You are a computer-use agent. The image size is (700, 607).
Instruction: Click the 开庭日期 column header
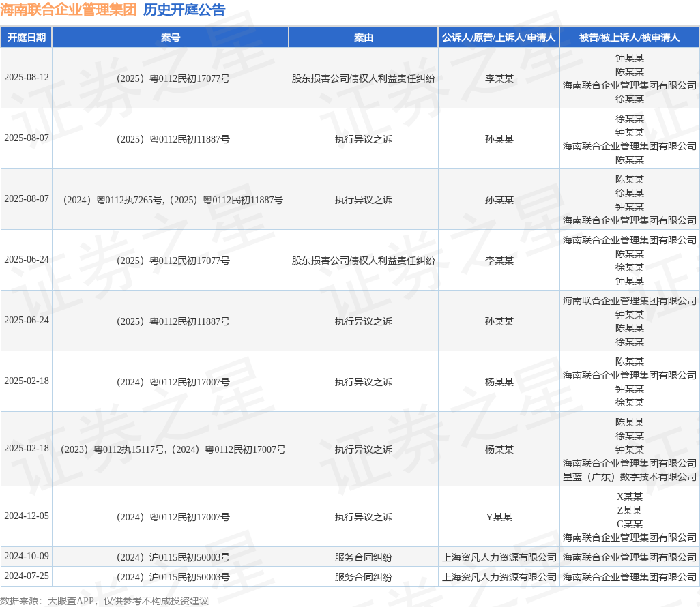pyautogui.click(x=27, y=38)
